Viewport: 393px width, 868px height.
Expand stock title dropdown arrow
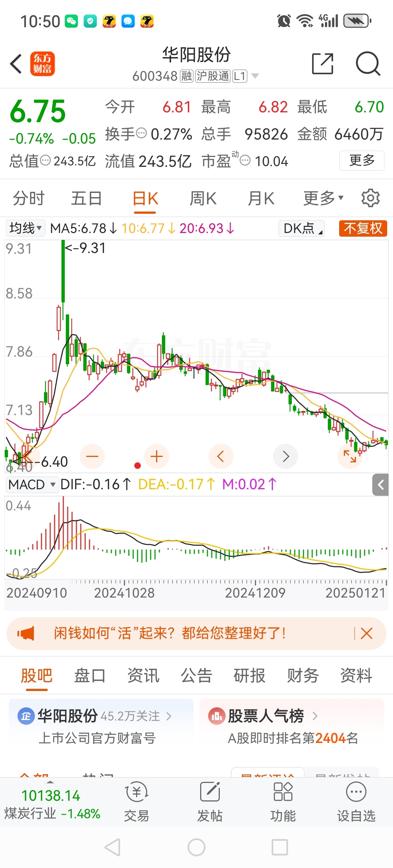point(255,76)
